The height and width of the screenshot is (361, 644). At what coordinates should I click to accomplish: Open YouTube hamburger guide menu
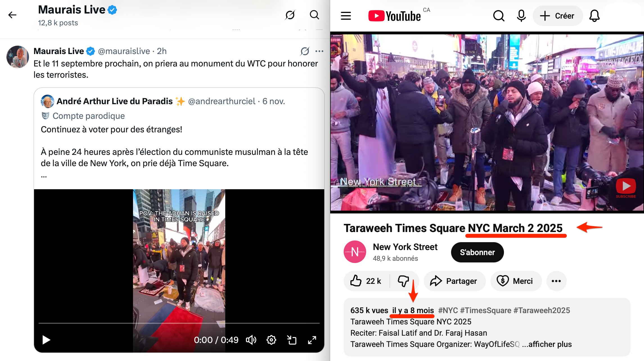tap(346, 16)
